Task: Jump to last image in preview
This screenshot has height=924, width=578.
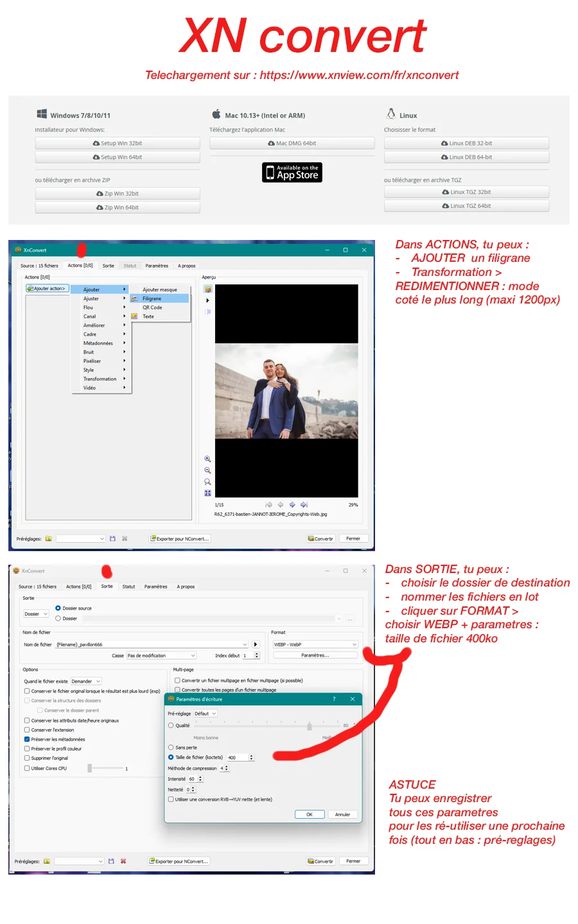Action: (x=304, y=505)
